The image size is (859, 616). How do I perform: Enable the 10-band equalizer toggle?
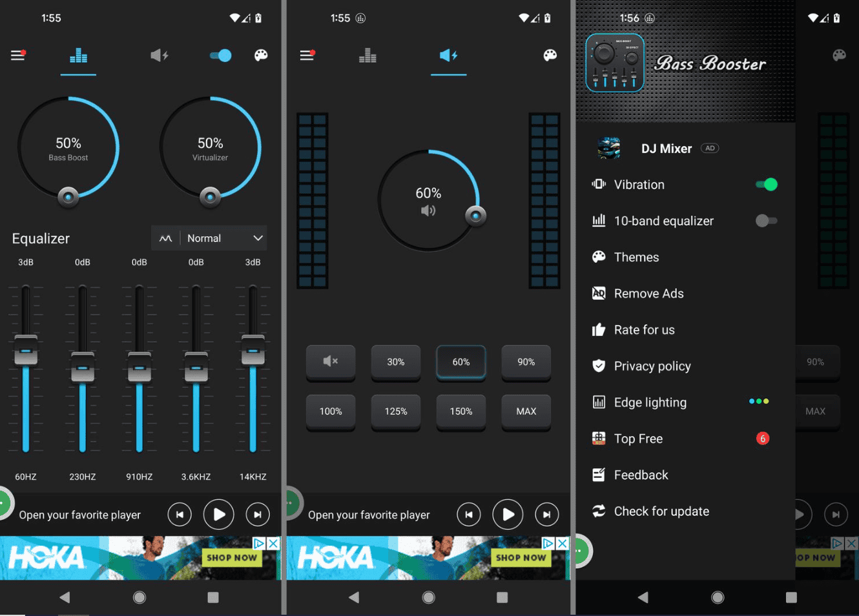point(767,221)
